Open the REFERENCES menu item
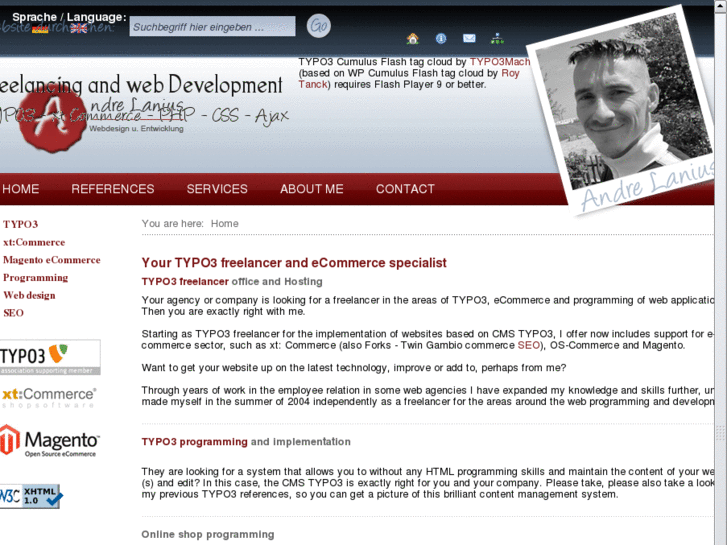 (x=113, y=189)
